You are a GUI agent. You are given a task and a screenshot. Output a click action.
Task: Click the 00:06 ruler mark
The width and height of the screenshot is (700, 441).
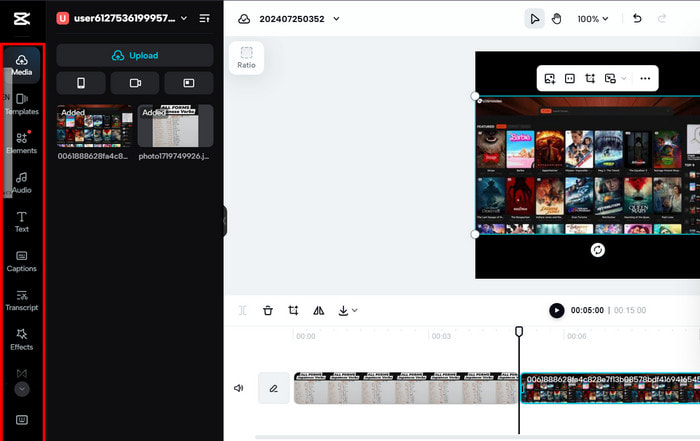(x=576, y=336)
